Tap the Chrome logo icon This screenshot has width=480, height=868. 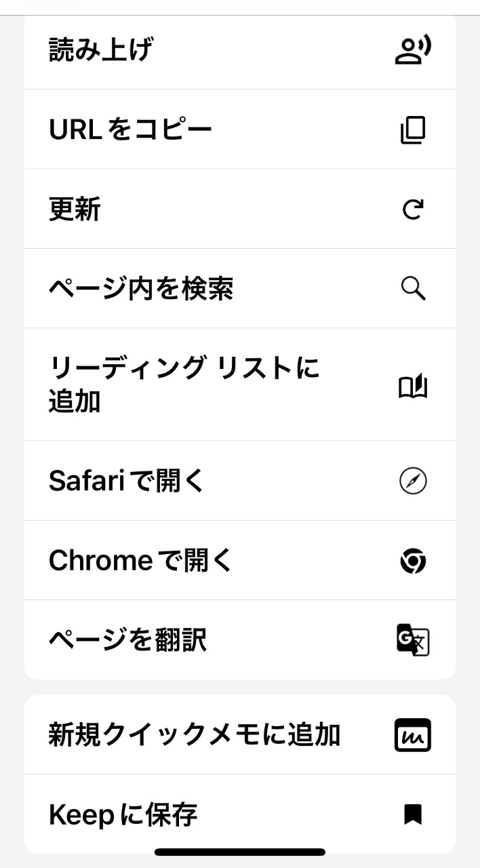click(x=413, y=561)
